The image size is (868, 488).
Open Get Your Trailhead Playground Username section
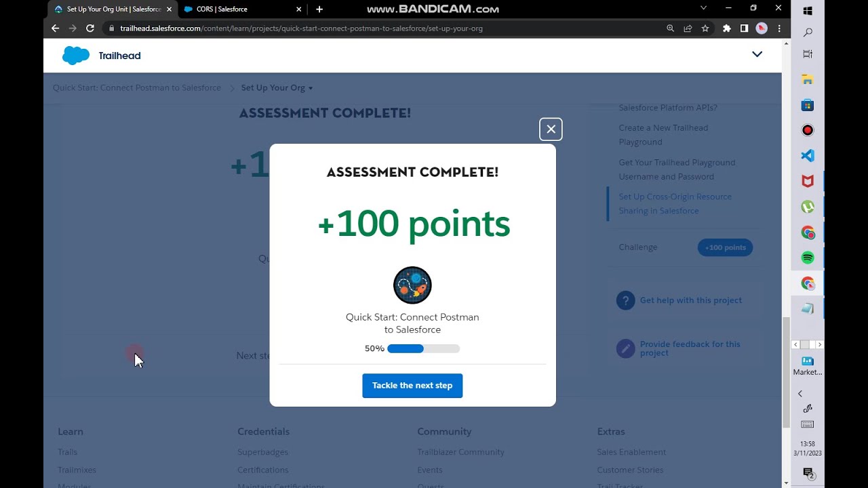pyautogui.click(x=677, y=169)
